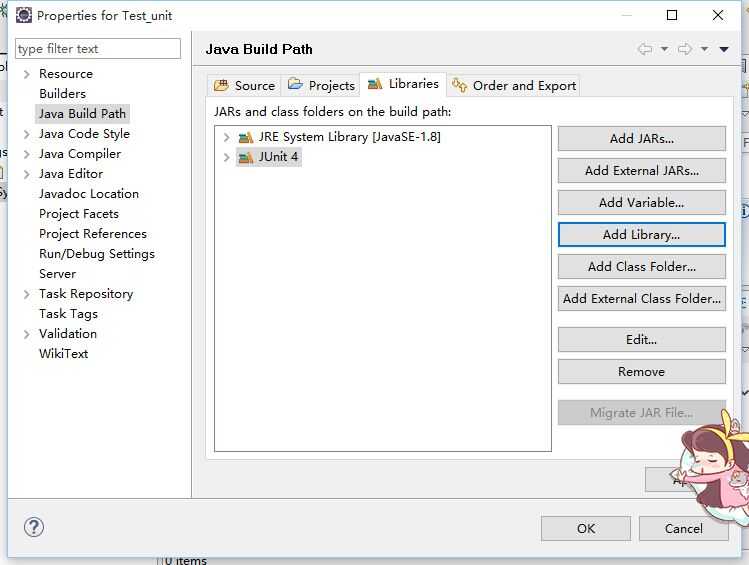Select Task Tags in the tree
749x565 pixels.
click(68, 314)
